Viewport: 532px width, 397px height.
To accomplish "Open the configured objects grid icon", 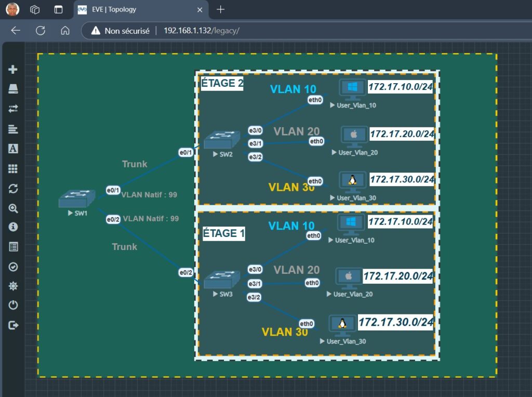I will tap(13, 168).
